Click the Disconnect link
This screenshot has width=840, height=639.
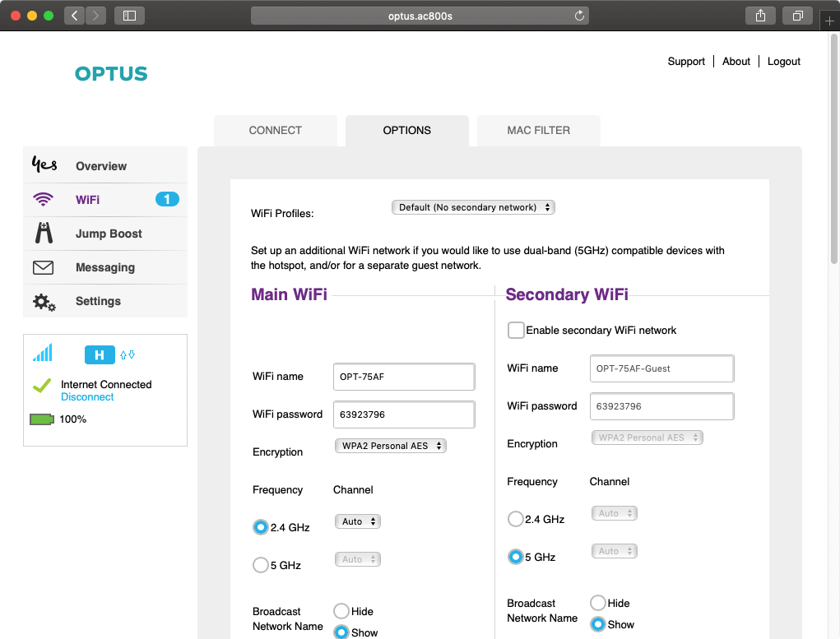coord(87,397)
